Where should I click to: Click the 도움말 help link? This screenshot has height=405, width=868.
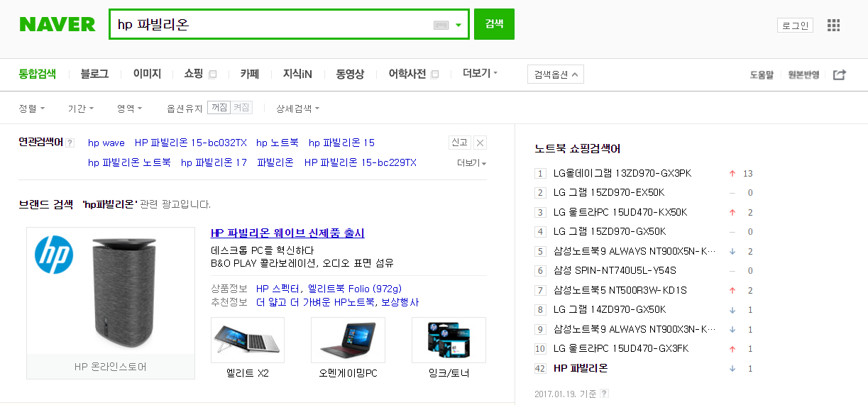click(762, 74)
